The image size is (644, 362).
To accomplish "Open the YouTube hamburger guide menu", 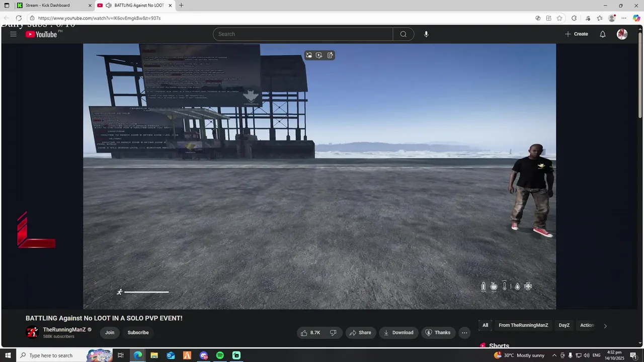I will click(13, 34).
